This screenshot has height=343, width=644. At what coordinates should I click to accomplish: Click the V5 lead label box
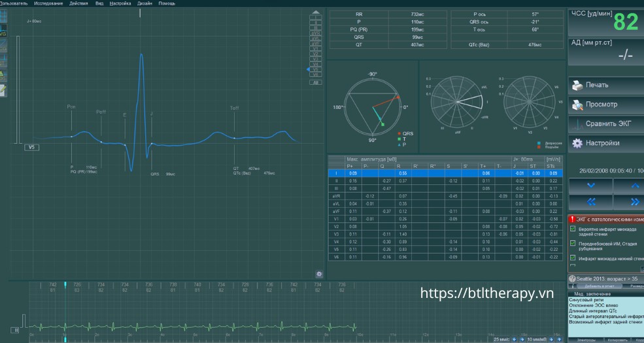(31, 147)
